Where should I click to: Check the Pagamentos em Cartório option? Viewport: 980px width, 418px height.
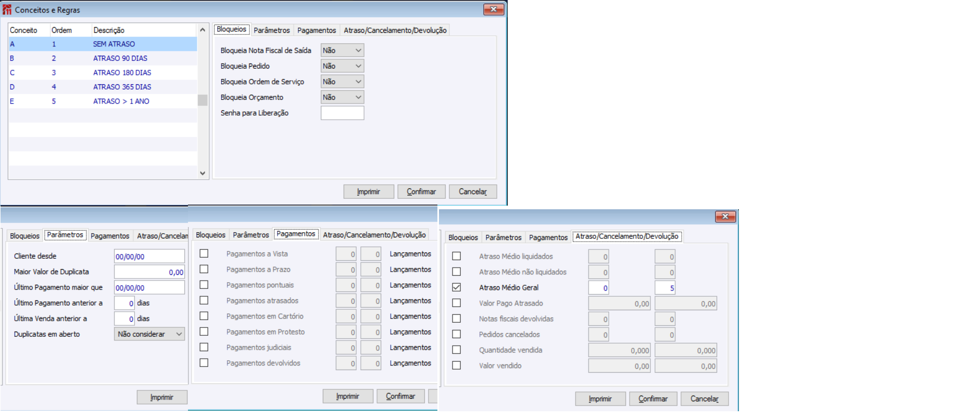(204, 316)
